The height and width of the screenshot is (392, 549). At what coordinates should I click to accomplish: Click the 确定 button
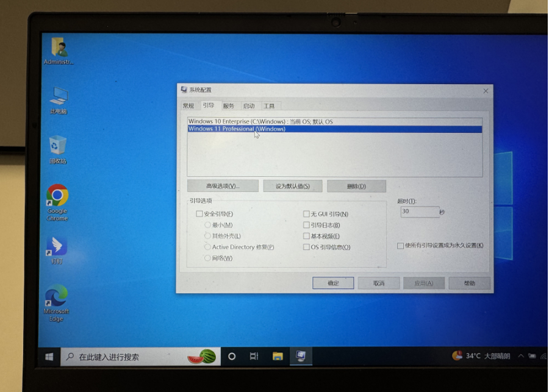coord(333,283)
